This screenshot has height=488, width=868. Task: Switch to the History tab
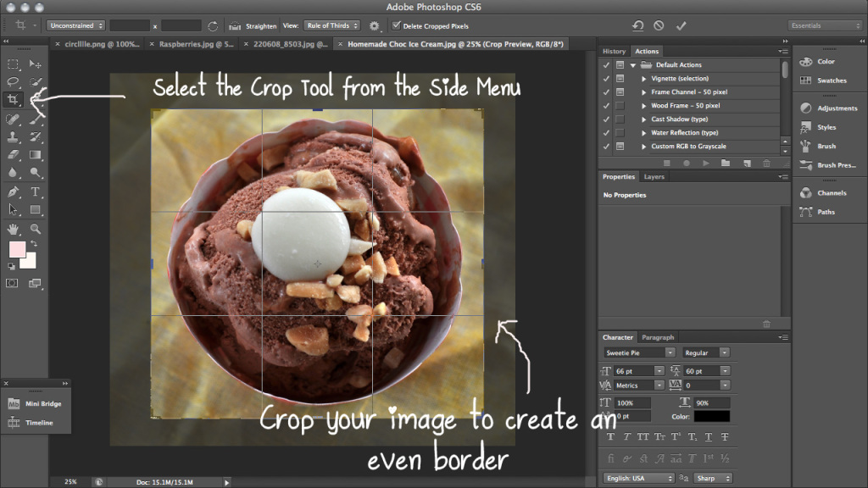click(614, 51)
